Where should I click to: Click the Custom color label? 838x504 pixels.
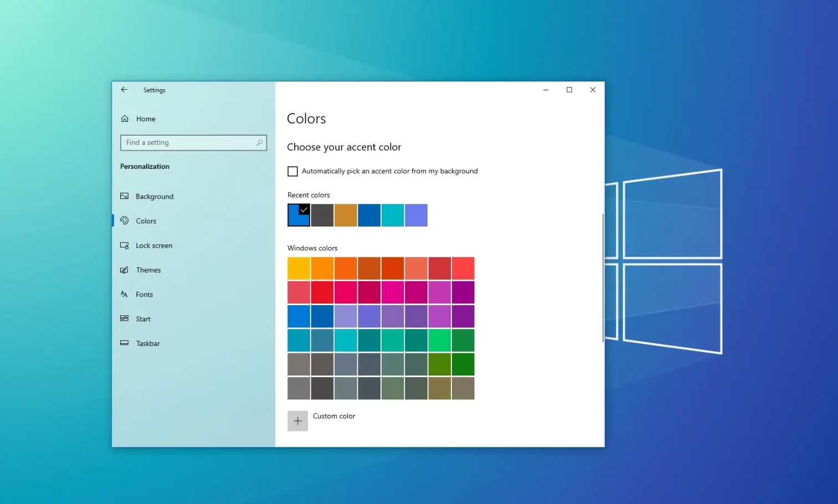(x=334, y=416)
